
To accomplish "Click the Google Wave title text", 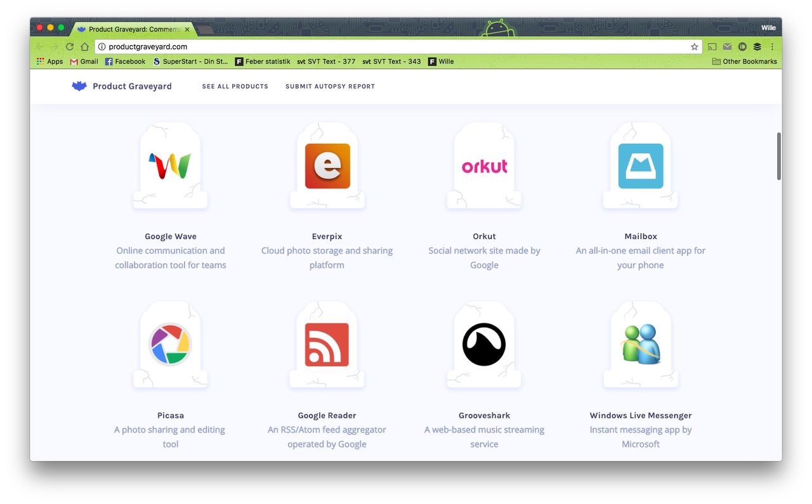I will [171, 236].
